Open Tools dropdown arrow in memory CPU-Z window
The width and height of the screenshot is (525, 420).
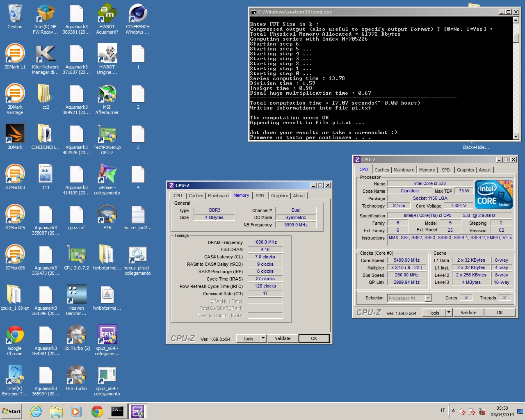pos(263,338)
